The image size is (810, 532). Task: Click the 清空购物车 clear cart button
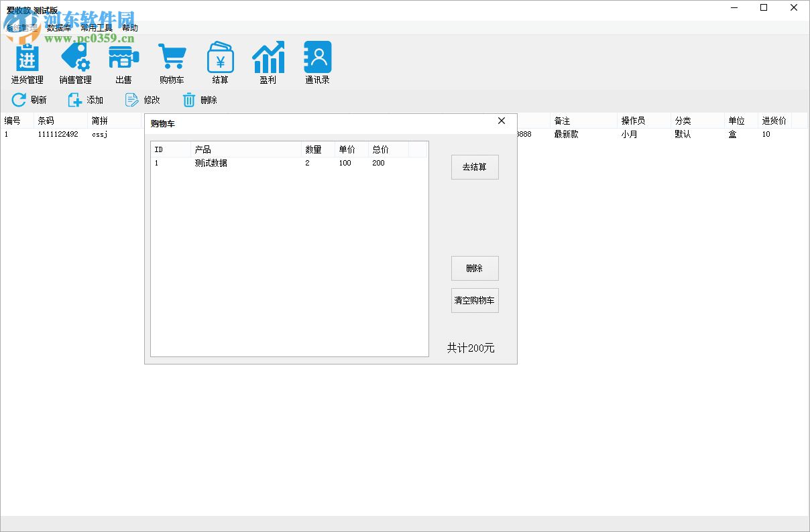(475, 300)
